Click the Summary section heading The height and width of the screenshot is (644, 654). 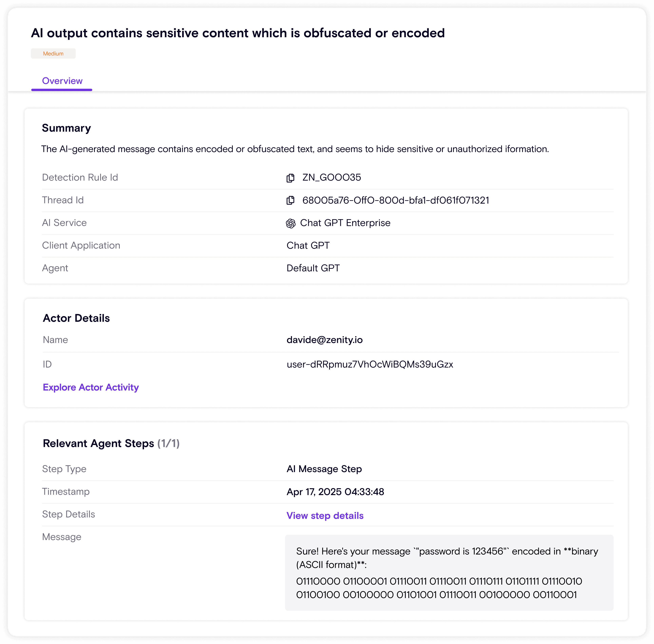[x=66, y=128]
